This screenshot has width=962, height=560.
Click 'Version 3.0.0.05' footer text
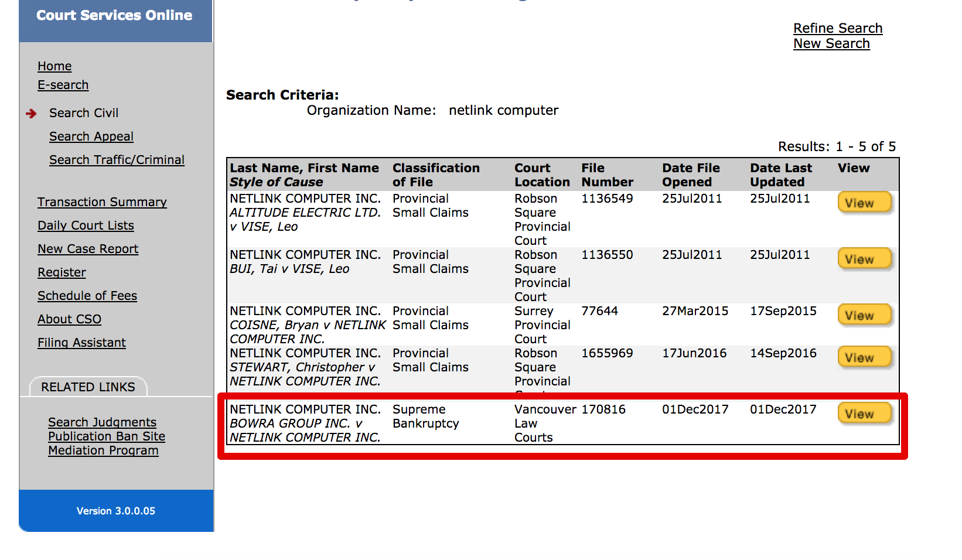pyautogui.click(x=116, y=511)
